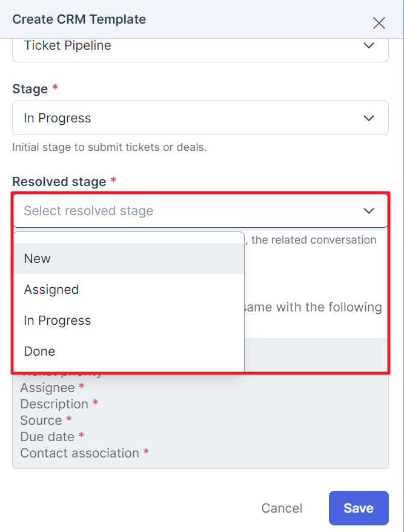Choose New as resolved stage
This screenshot has width=404, height=532.
(129, 259)
